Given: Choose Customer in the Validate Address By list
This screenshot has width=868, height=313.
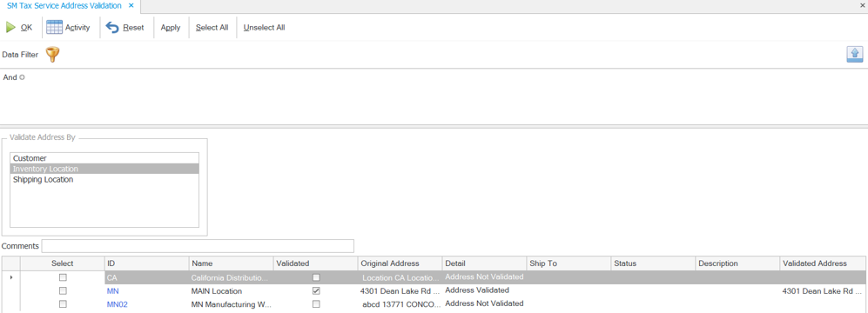Looking at the screenshot, I should [x=104, y=158].
